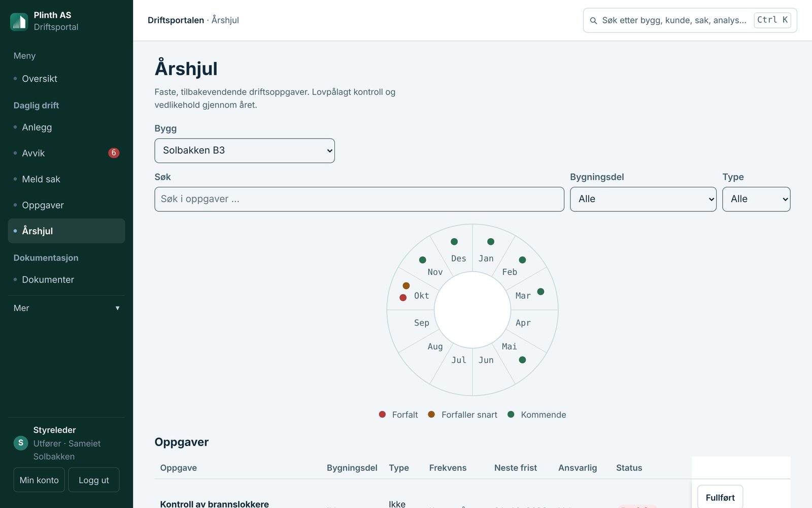The height and width of the screenshot is (508, 812).
Task: Open the Bygg dropdown showing Solbakken B3
Action: coord(245,151)
